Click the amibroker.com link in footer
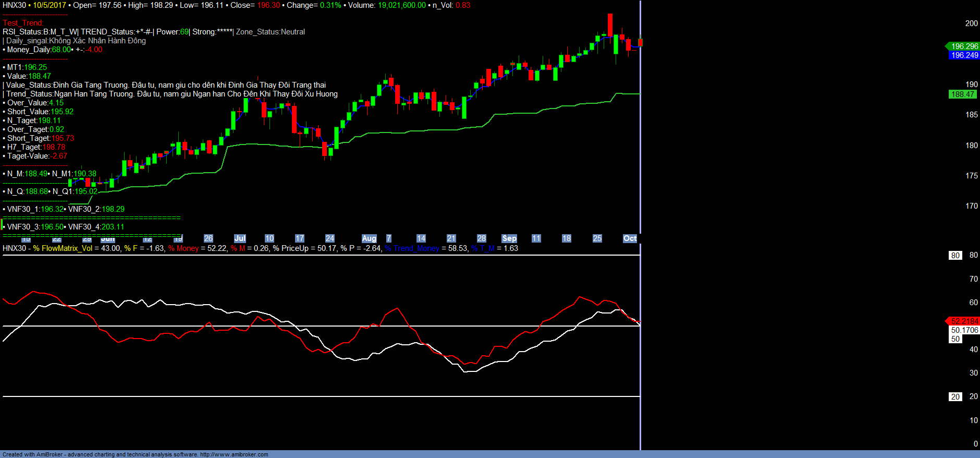 (x=234, y=454)
